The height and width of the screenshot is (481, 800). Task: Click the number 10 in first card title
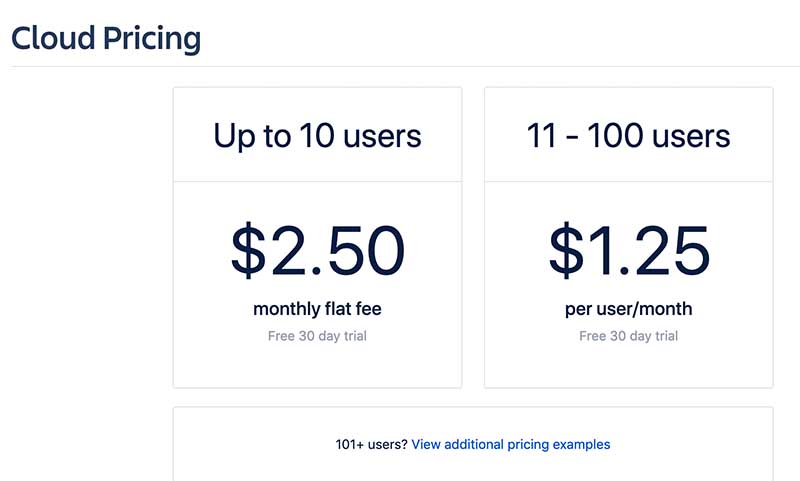pyautogui.click(x=317, y=136)
